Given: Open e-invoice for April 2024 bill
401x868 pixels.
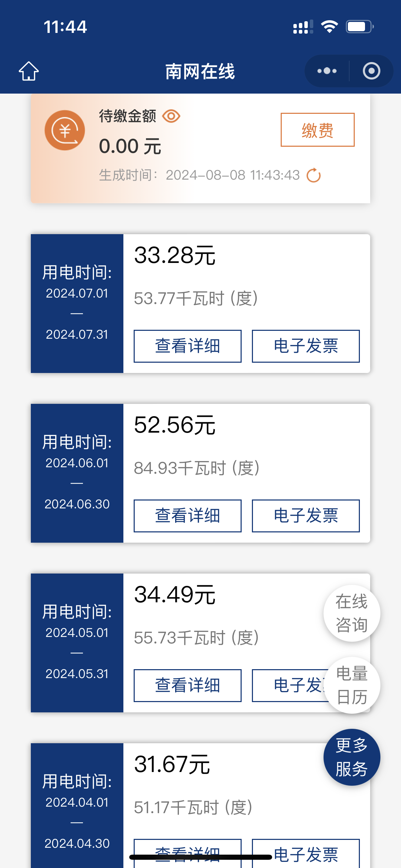Looking at the screenshot, I should (x=306, y=854).
